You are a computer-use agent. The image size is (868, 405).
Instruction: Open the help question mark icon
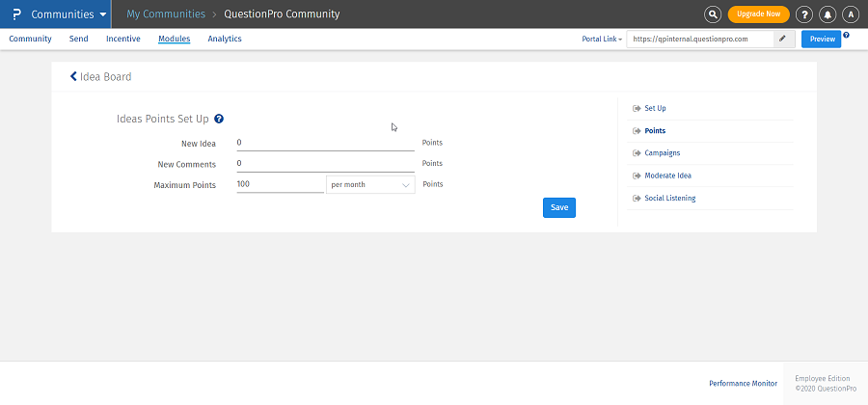(804, 14)
